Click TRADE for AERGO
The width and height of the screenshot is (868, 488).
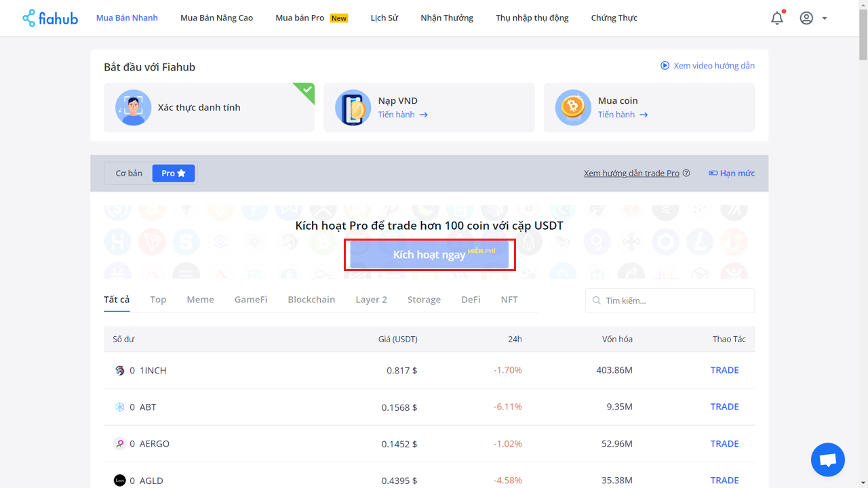coord(724,443)
